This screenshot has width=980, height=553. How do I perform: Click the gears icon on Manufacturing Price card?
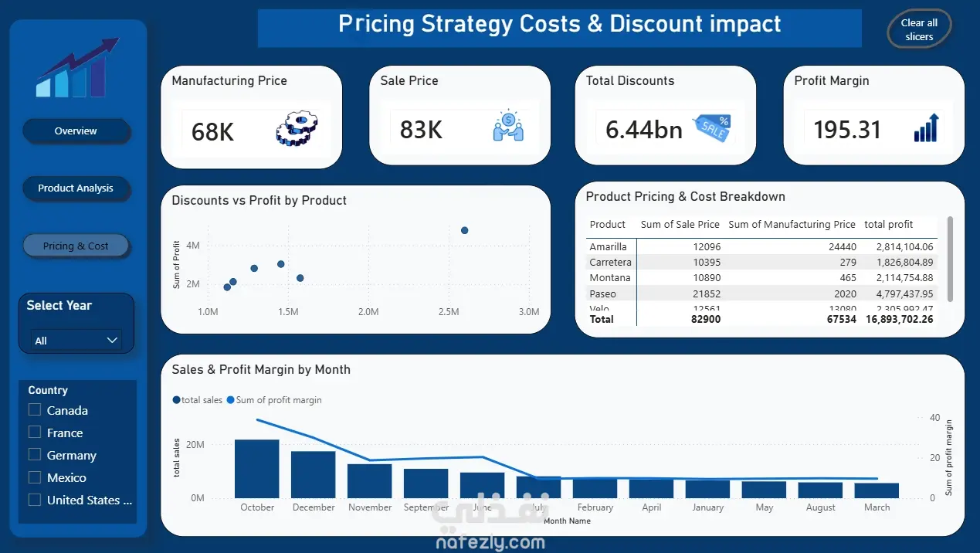click(297, 129)
